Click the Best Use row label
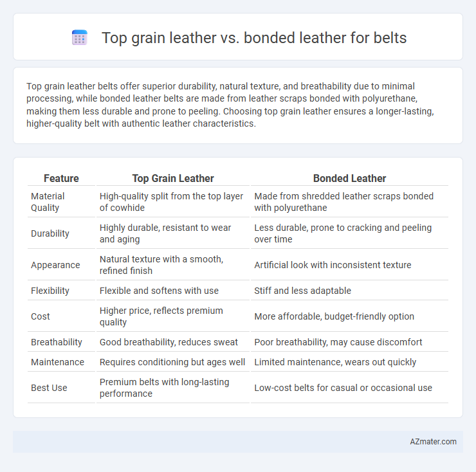 (49, 388)
